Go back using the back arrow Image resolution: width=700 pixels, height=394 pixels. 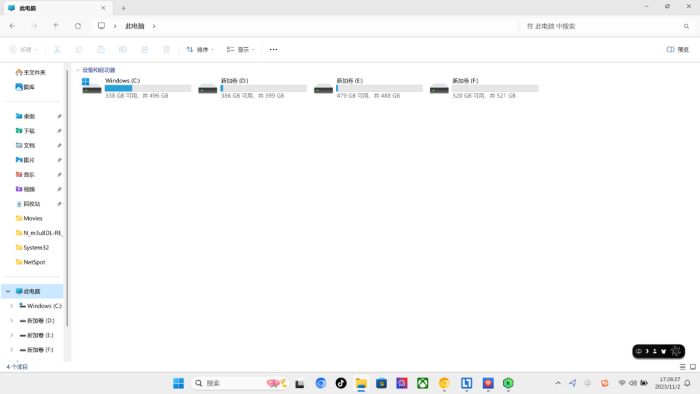[x=12, y=26]
